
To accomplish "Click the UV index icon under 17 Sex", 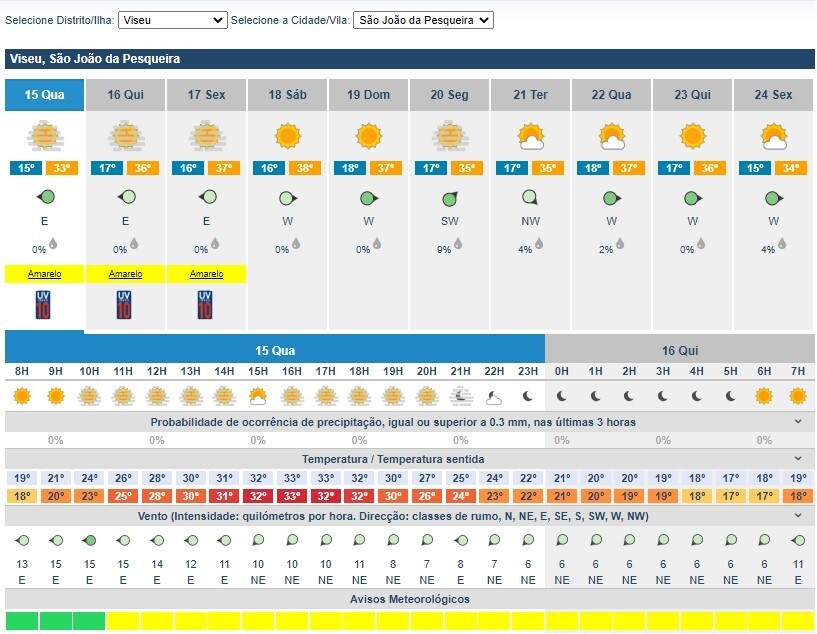I will point(206,304).
